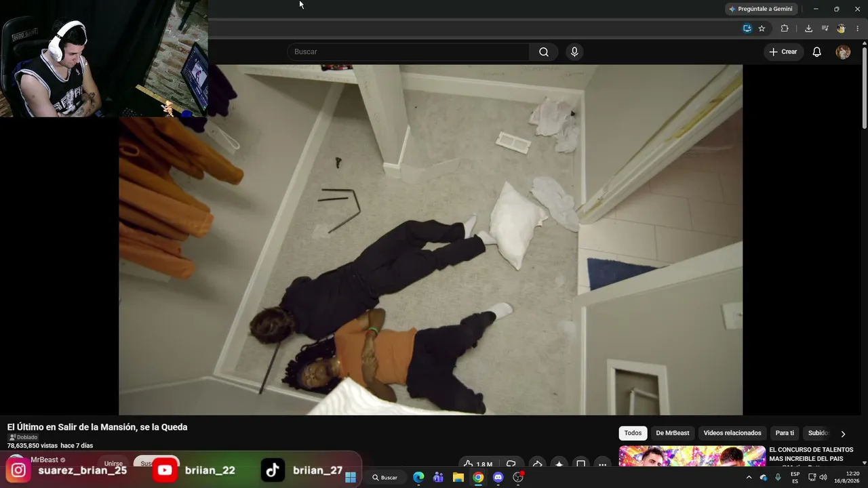The image size is (868, 488).
Task: Click the page vertical scrollbar thumb
Action: point(864,87)
